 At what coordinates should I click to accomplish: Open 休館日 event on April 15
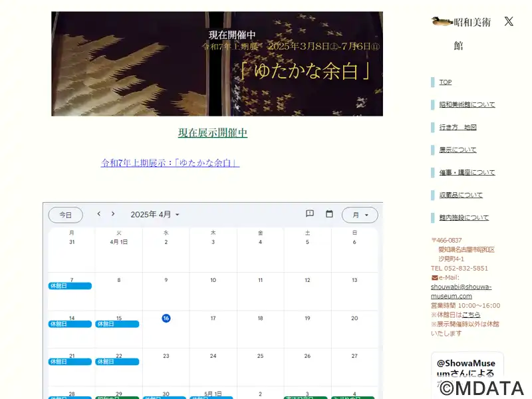(117, 324)
